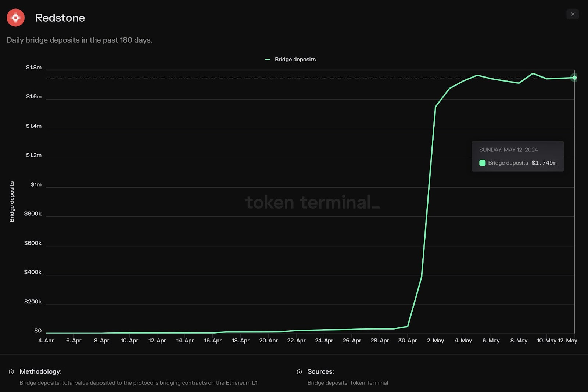The image size is (588, 392).
Task: Click the '8. Apr' x-axis label
Action: (101, 341)
